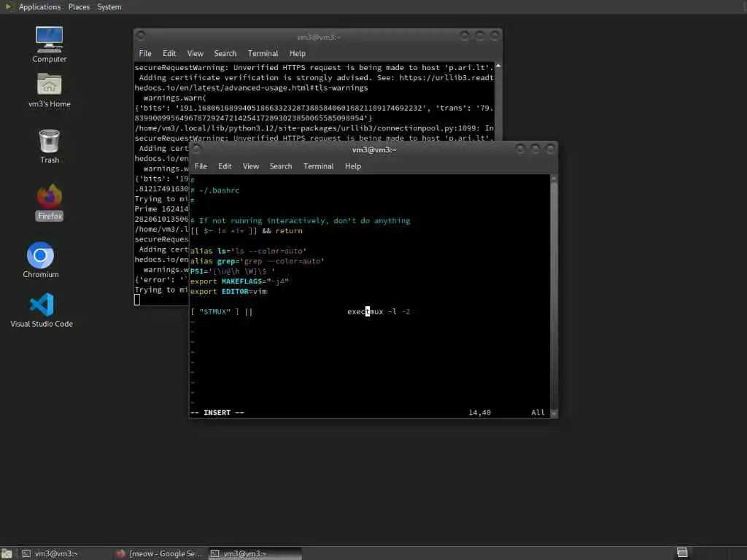Open File menu in the front terminal
This screenshot has width=747, height=560.
[201, 166]
